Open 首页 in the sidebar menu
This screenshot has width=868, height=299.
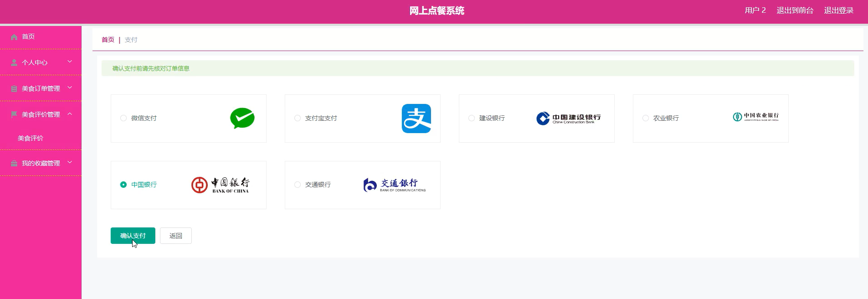(x=41, y=37)
